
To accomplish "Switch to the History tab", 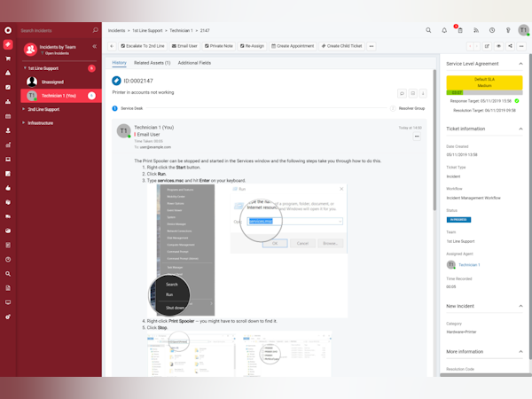I will coord(119,63).
